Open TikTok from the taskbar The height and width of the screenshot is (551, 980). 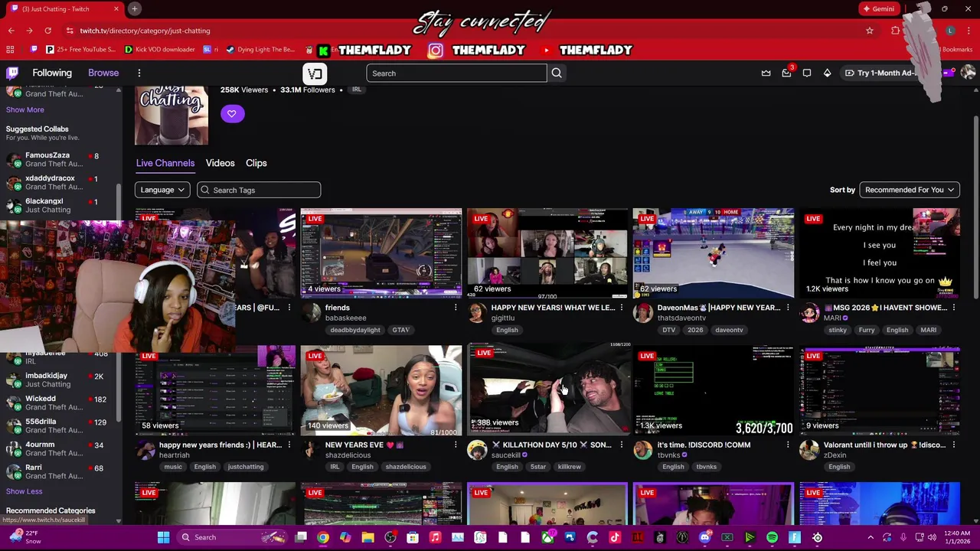pos(615,537)
